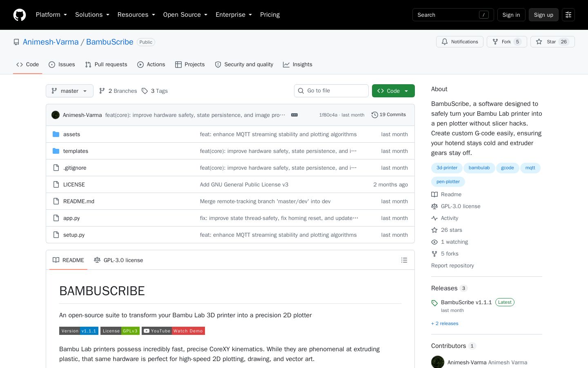Open the master branch selector dropdown
This screenshot has height=368, width=588.
[69, 91]
